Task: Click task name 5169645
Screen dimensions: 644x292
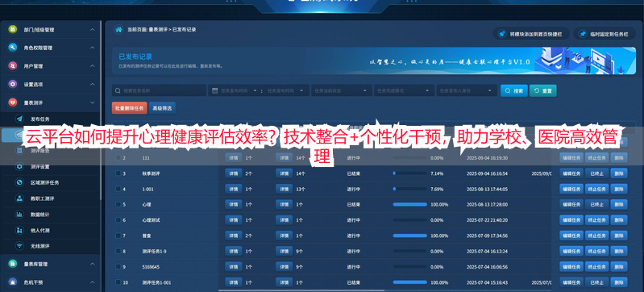Action: 151,266
